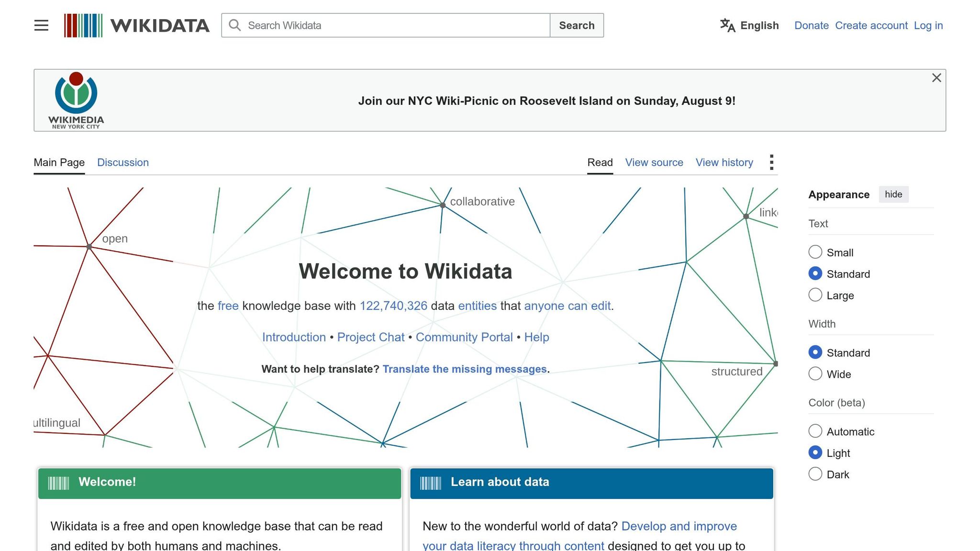Viewport: 980px width, 551px height.
Task: Click the 122,740,326 entity count link
Action: (x=393, y=306)
